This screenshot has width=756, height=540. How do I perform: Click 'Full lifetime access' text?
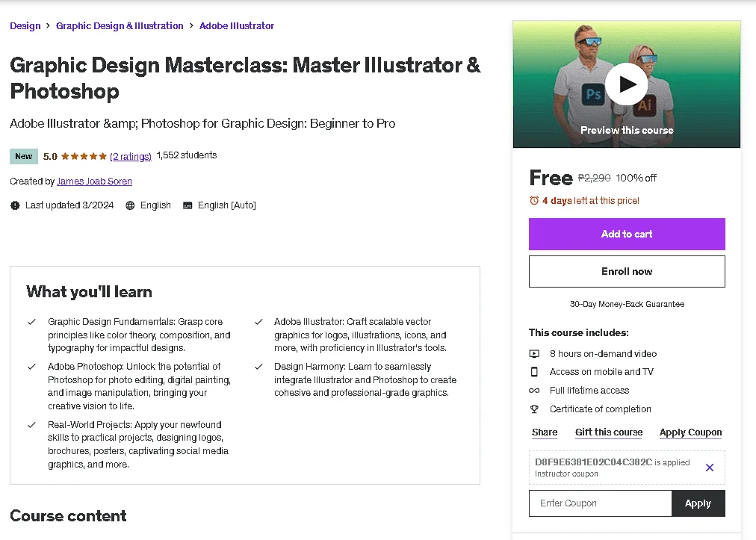coord(589,391)
